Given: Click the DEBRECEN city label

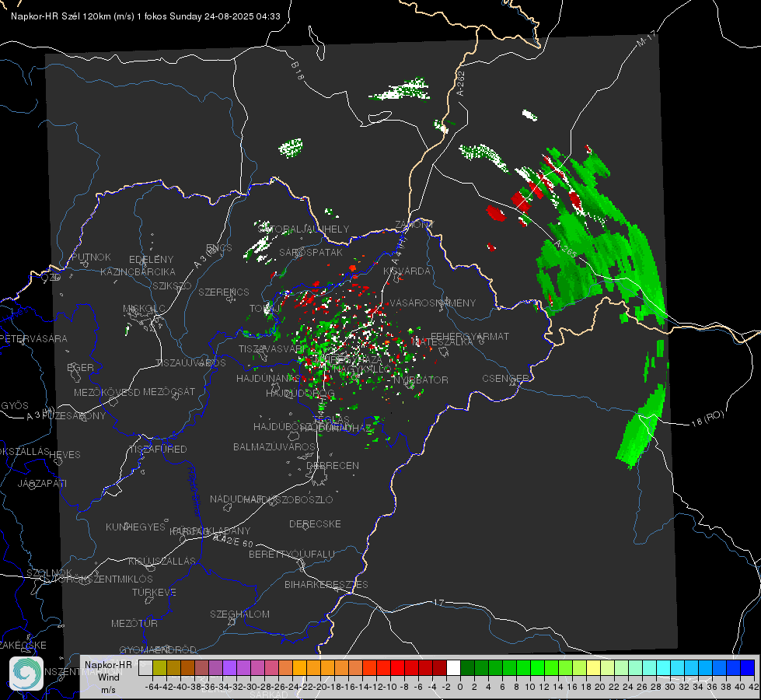Looking at the screenshot, I should [x=333, y=465].
